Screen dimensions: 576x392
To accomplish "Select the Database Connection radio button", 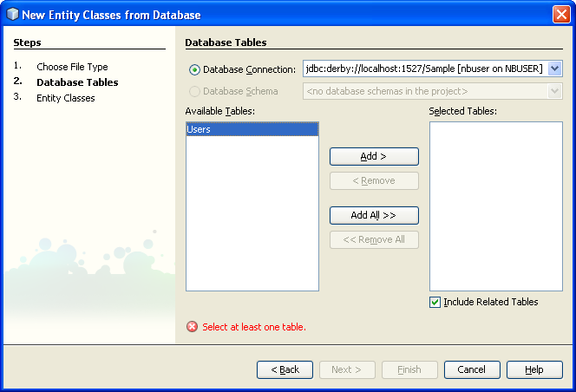I will [x=194, y=69].
